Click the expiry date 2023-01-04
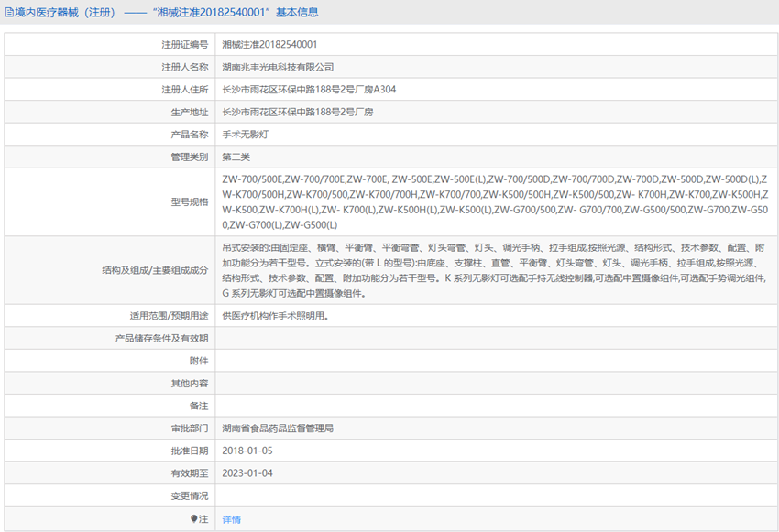The width and height of the screenshot is (779, 532). 247,473
